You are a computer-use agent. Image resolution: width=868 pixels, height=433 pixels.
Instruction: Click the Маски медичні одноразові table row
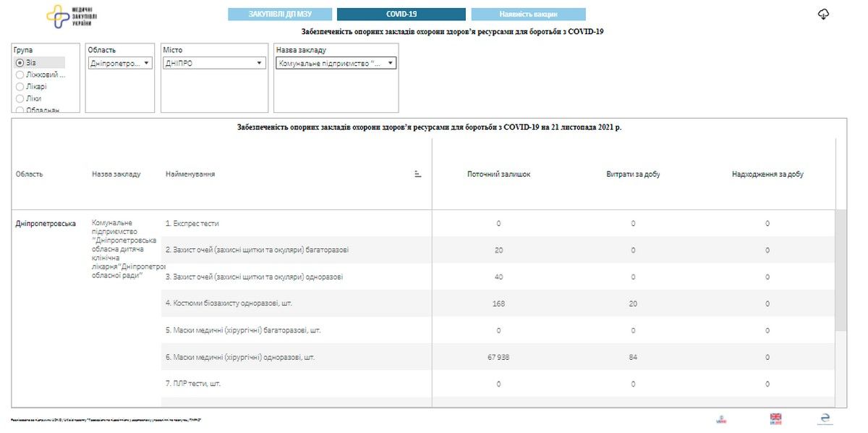point(289,357)
